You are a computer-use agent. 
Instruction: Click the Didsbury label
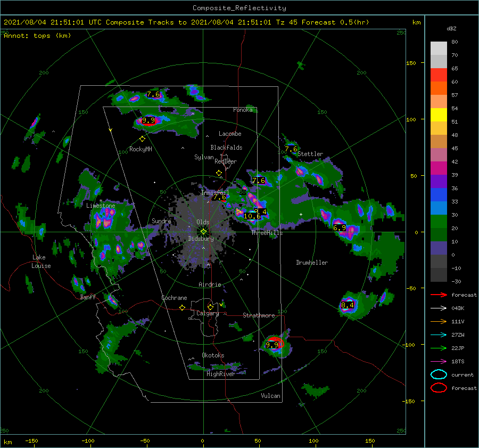(x=201, y=239)
